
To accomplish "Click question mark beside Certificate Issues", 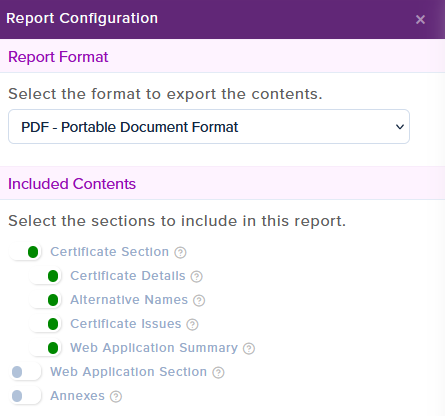I will pos(192,324).
